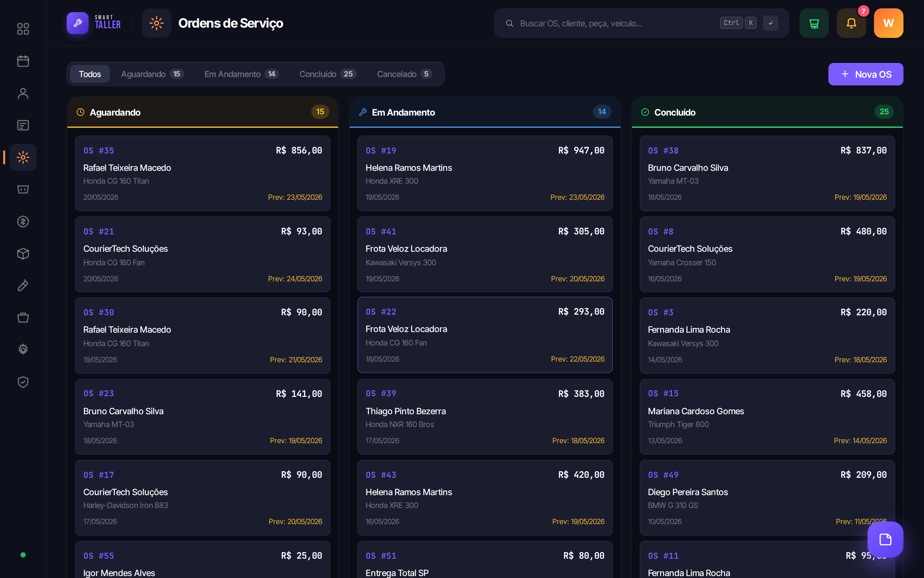This screenshot has width=924, height=578.
Task: Switch to the Aguardando 15 filter tab
Action: (x=152, y=74)
